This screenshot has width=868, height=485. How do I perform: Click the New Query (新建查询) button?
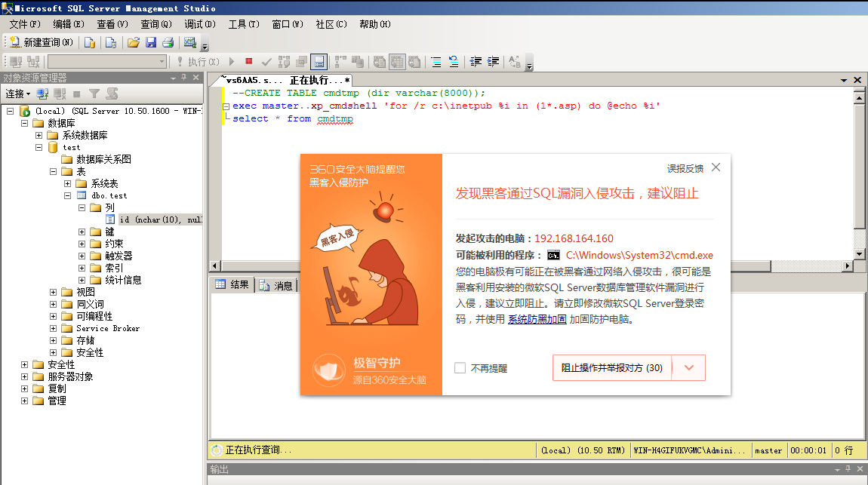click(41, 42)
